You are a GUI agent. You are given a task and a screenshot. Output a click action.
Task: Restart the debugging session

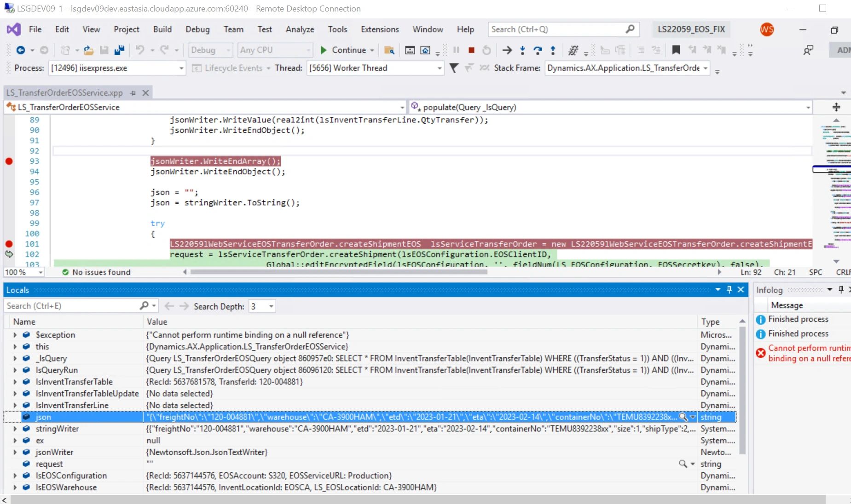tap(486, 50)
